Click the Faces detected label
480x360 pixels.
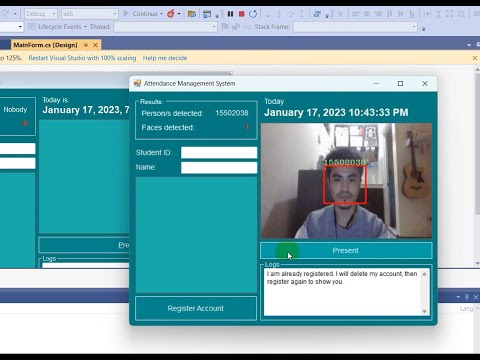coord(168,128)
